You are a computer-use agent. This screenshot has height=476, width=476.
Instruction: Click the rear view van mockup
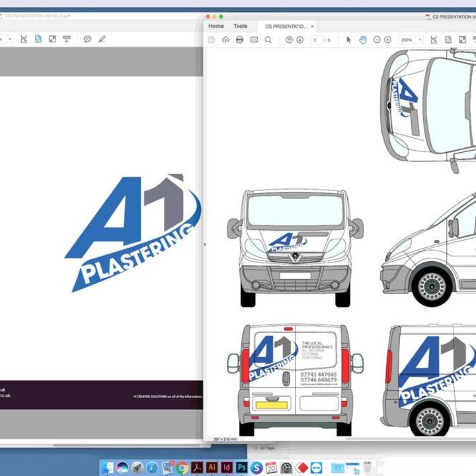tap(296, 380)
